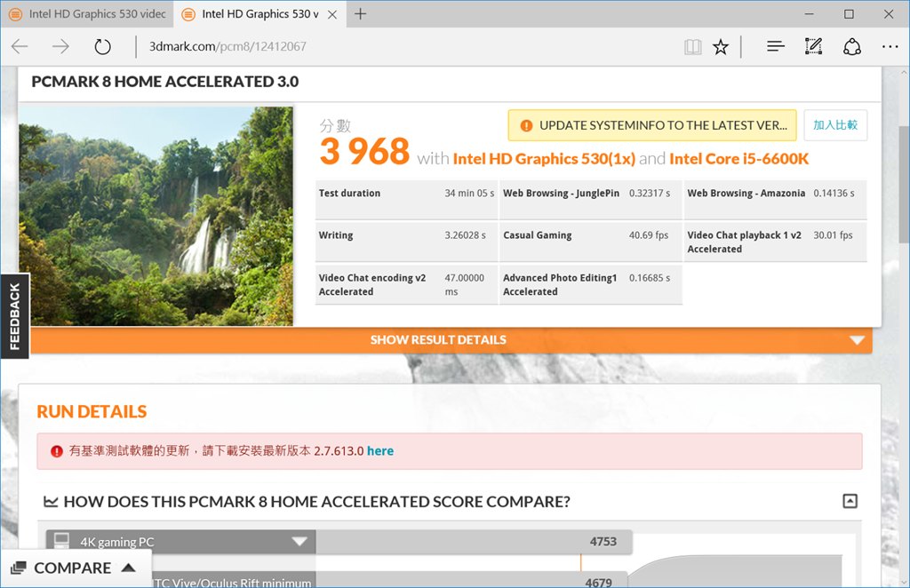Open Intel HD Graphics 530(1x) link

pyautogui.click(x=544, y=159)
